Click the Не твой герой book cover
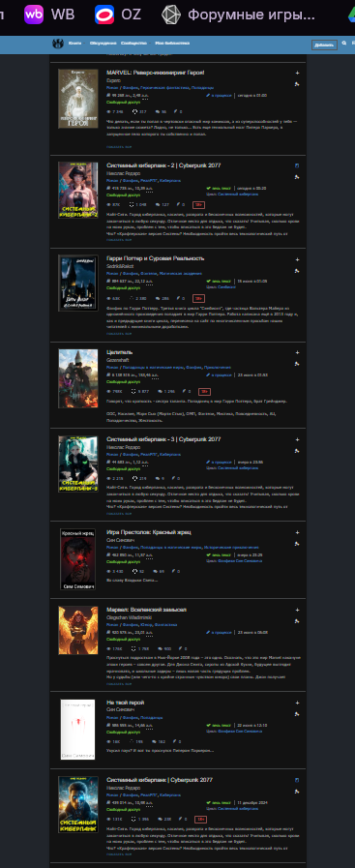Screen dimensions: 355x868 [x=78, y=729]
